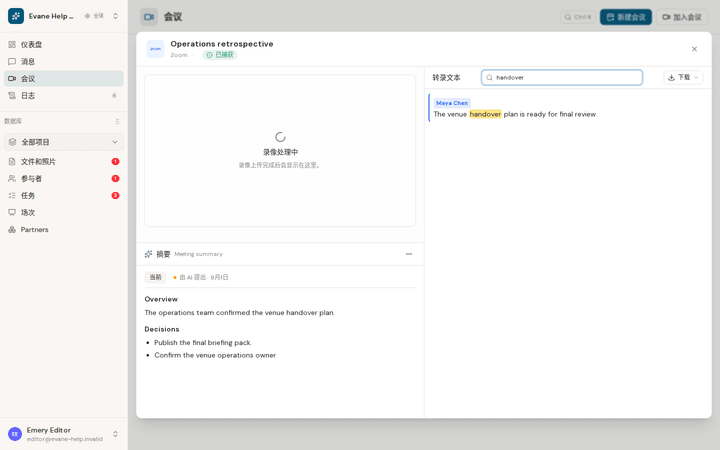Open workspace switcher chevron beside Evane Help
This screenshot has height=450, width=720.
(115, 16)
